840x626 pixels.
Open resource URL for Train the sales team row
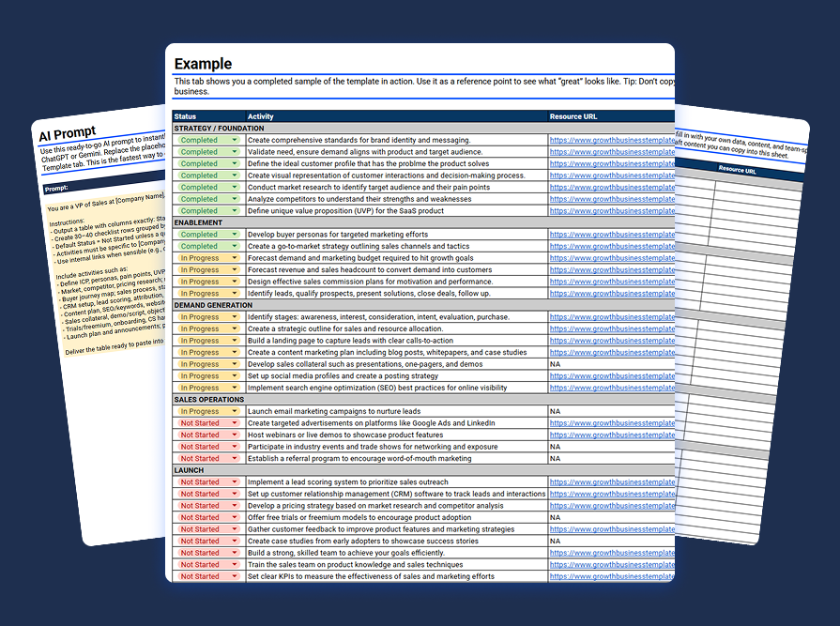tap(612, 564)
